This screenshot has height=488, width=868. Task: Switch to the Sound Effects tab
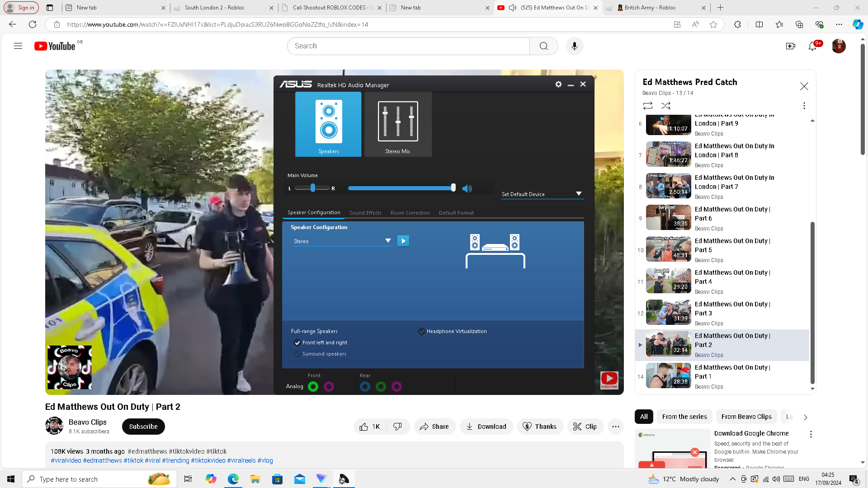pos(365,213)
